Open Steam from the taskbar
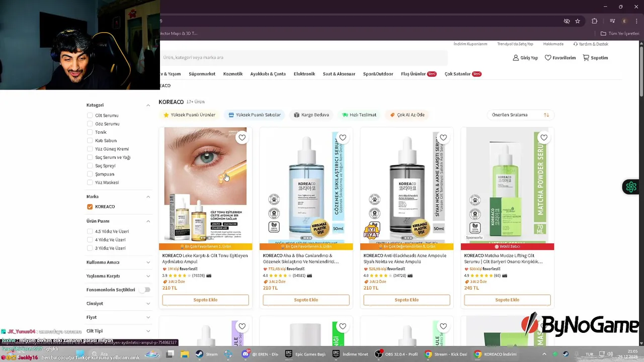Screen dimensions: 644x362 207,354
